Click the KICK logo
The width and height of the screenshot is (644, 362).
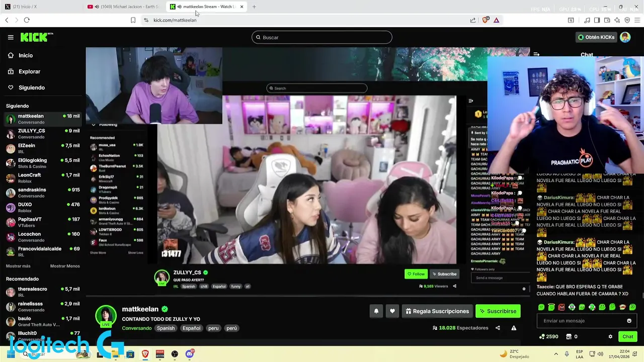tap(36, 37)
